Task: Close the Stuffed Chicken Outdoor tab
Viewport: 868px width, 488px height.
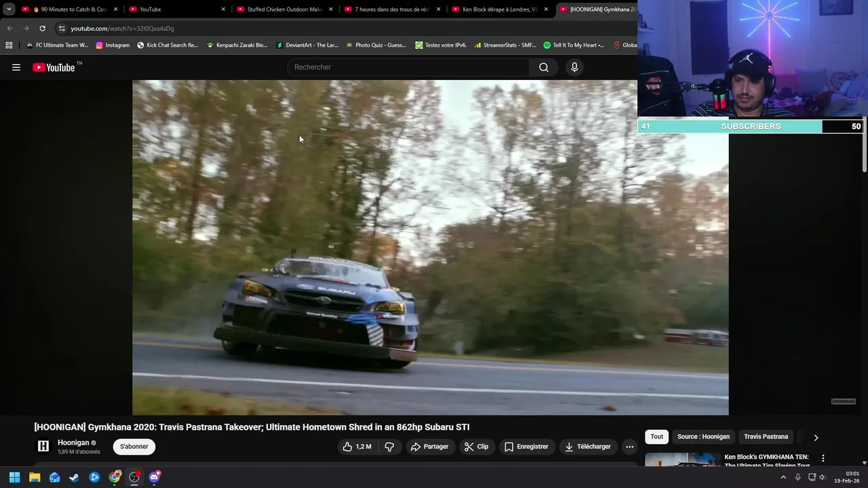Action: coord(331,9)
